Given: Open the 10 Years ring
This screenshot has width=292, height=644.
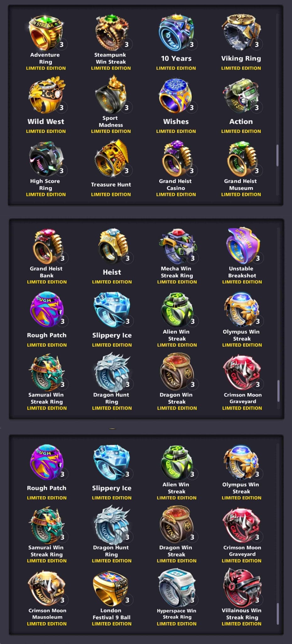Looking at the screenshot, I should pyautogui.click(x=176, y=33).
